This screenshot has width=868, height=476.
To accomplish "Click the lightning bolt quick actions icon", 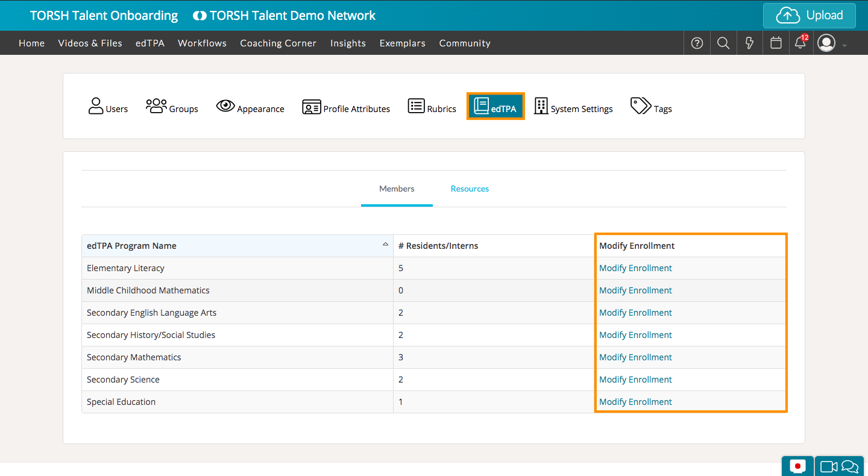I will [750, 43].
